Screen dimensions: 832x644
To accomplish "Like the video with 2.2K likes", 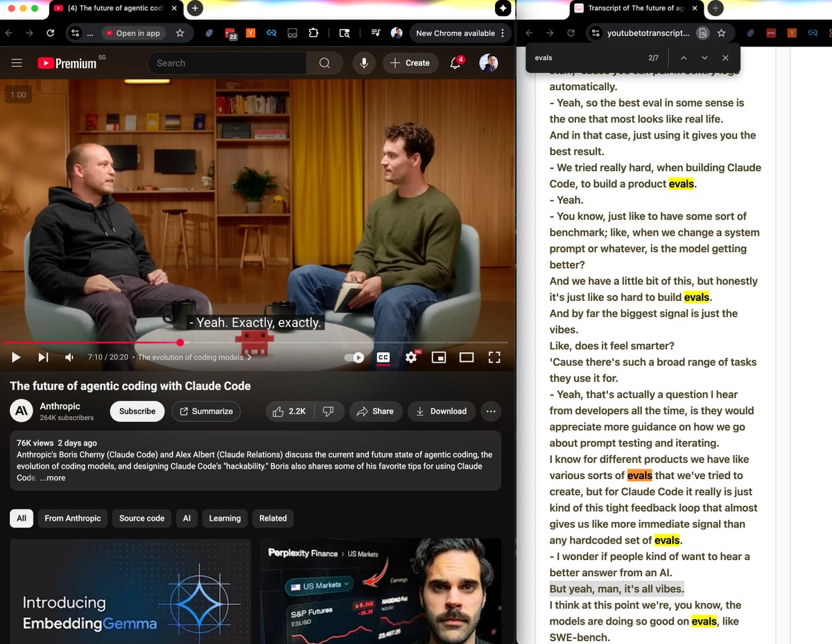I will click(289, 411).
